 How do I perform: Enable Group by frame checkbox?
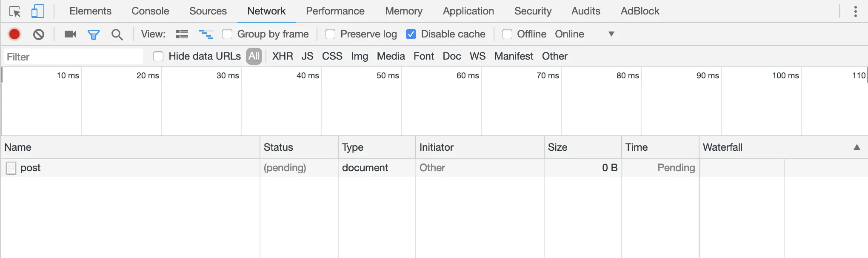pos(228,34)
